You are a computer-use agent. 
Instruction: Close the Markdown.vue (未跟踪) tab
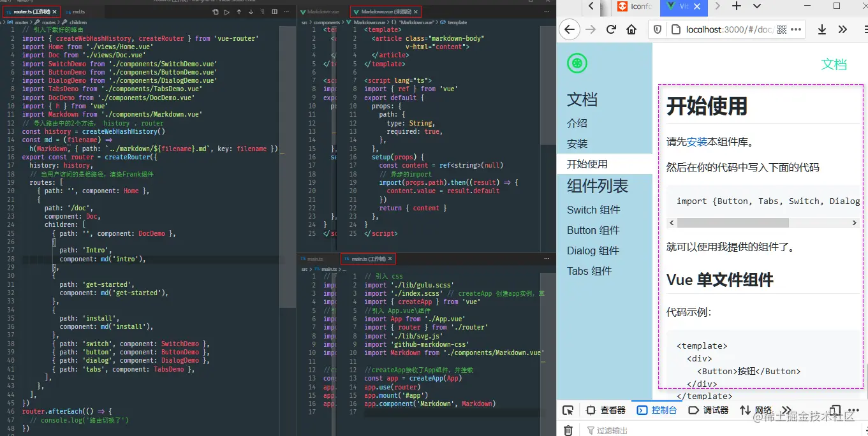pyautogui.click(x=415, y=12)
